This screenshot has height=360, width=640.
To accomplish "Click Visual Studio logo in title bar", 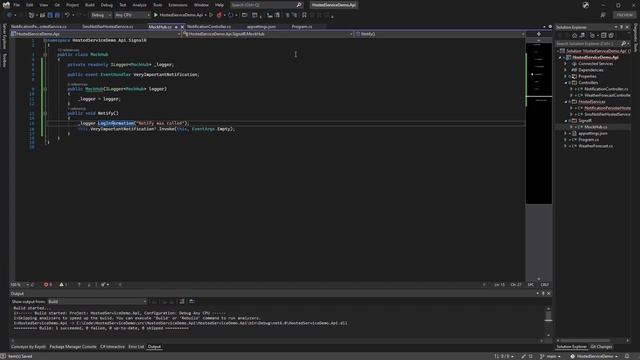I will coord(6,5).
